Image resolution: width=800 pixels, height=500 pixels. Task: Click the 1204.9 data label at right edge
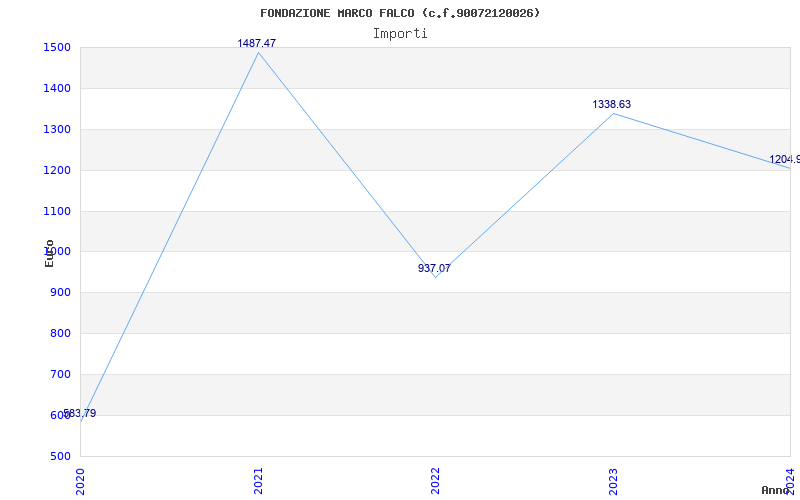[785, 160]
